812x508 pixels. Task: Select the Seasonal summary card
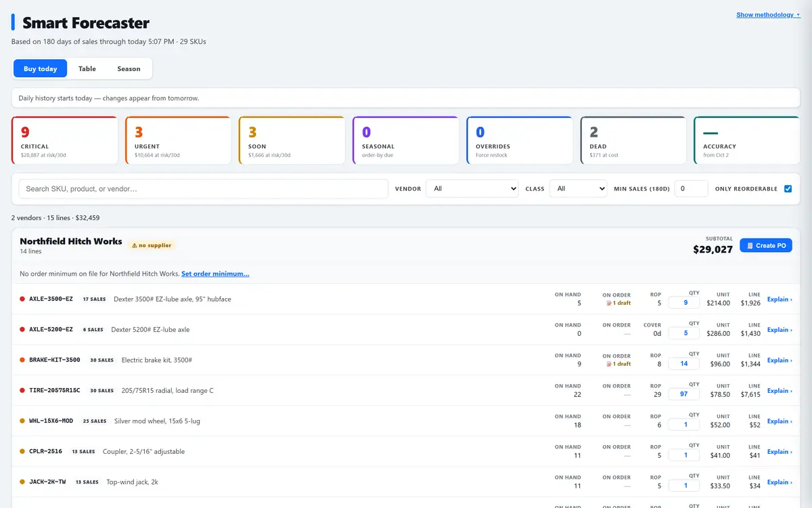coord(405,140)
